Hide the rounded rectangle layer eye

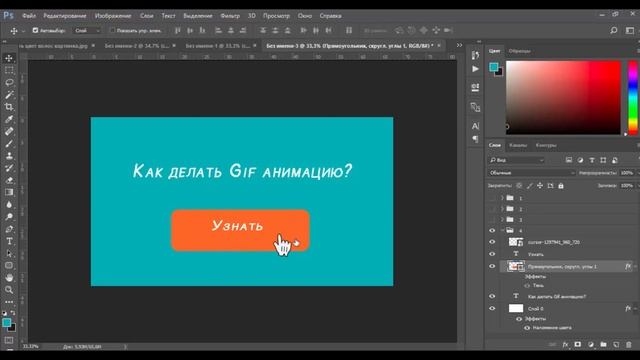492,267
